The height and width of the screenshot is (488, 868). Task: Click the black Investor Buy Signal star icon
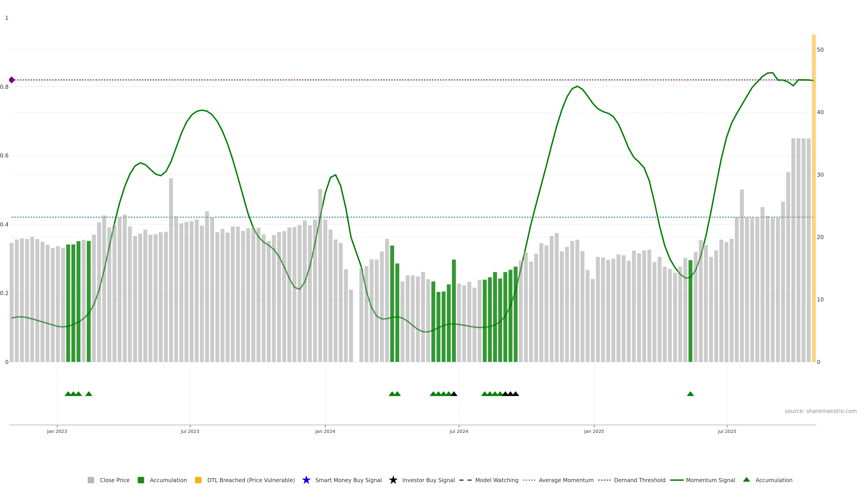(x=393, y=480)
